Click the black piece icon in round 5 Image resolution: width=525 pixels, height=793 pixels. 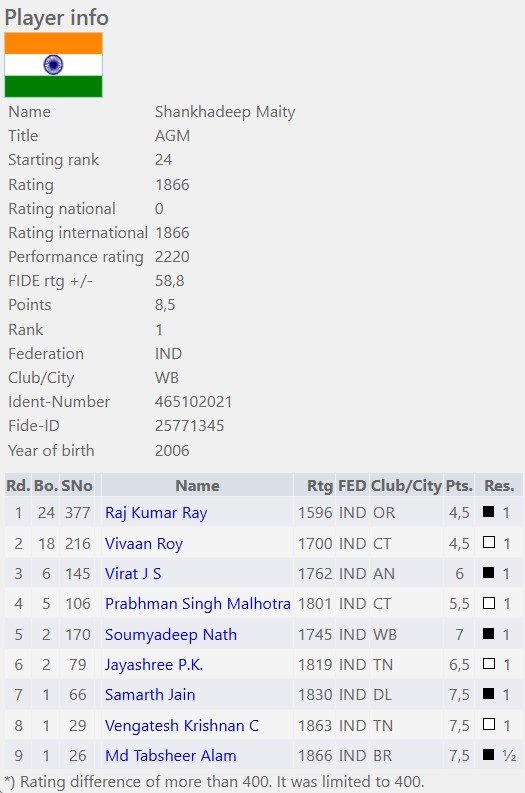(x=489, y=633)
